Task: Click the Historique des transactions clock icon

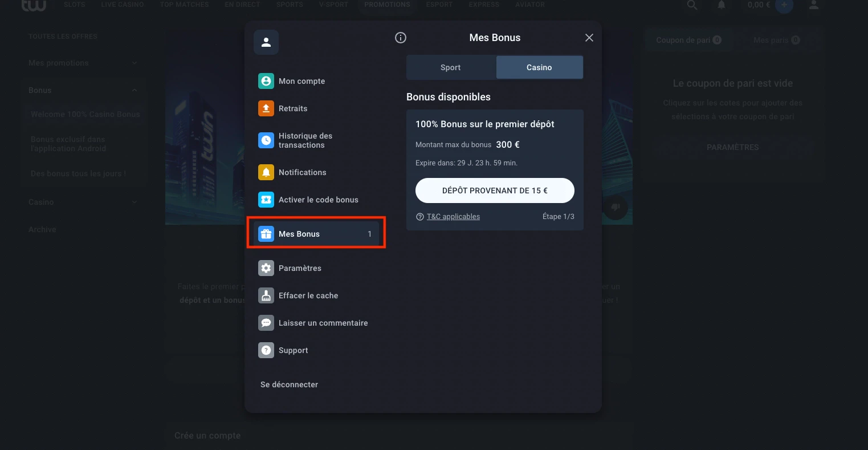Action: 266,140
